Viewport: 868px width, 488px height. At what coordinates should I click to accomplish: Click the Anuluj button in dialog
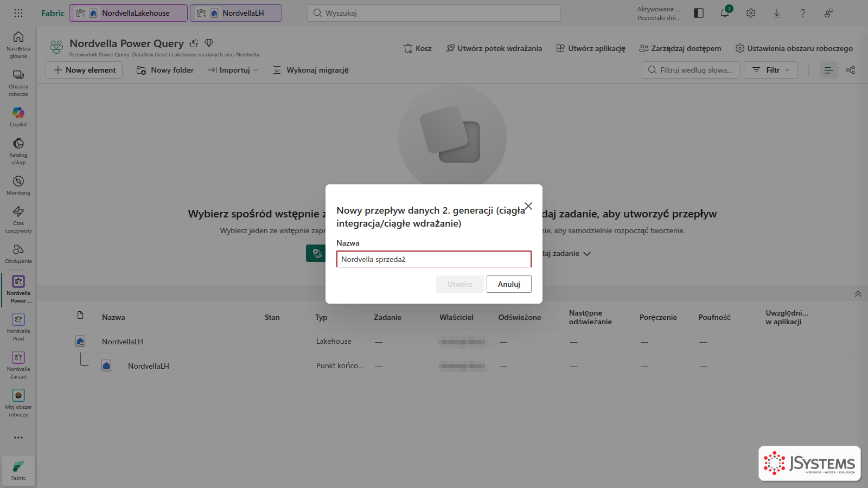(x=509, y=284)
